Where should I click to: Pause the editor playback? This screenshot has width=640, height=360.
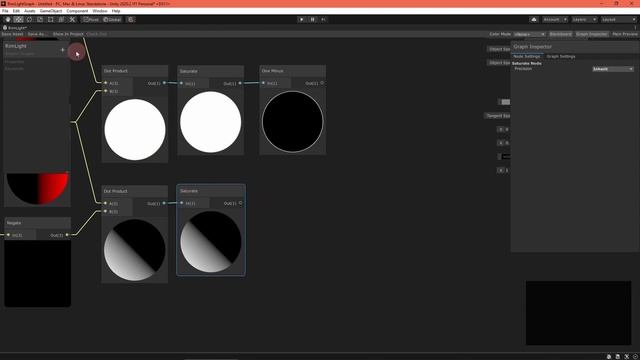tap(313, 20)
